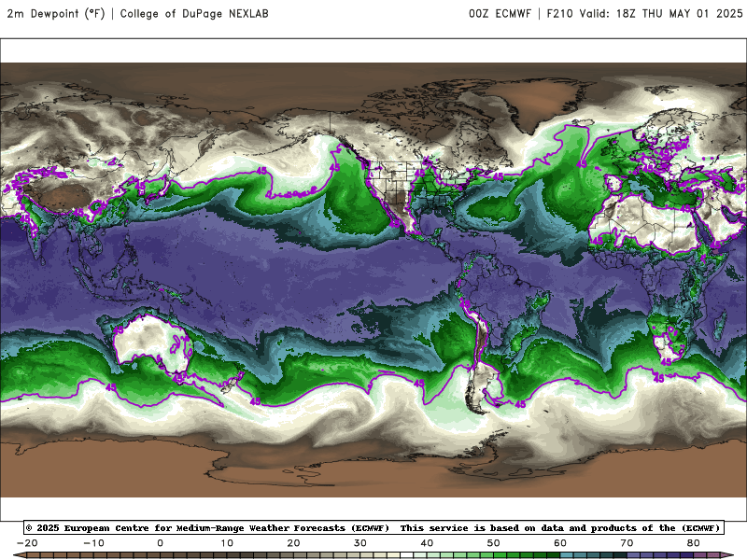Click the 30 legend scale value

[x=360, y=543]
